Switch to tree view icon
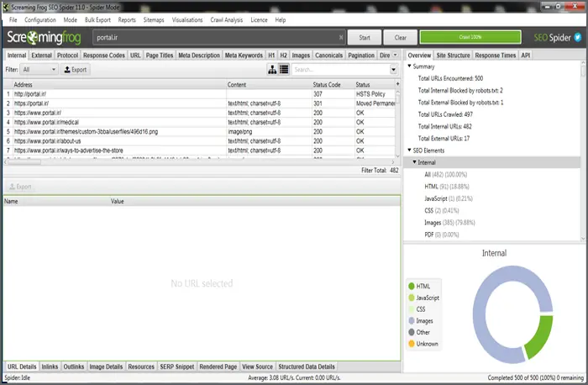This screenshot has width=588, height=385. 272,70
